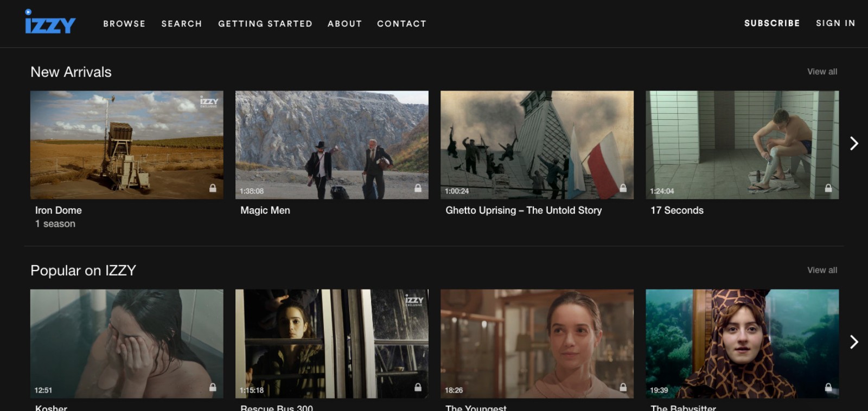
Task: Go to Getting Started in navigation
Action: 265,24
